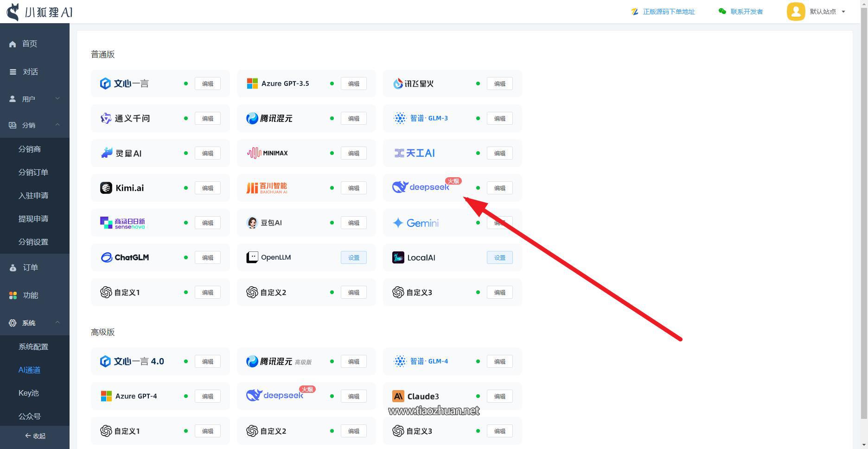Edit the 通义千问 channel
This screenshot has height=449, width=868.
208,118
